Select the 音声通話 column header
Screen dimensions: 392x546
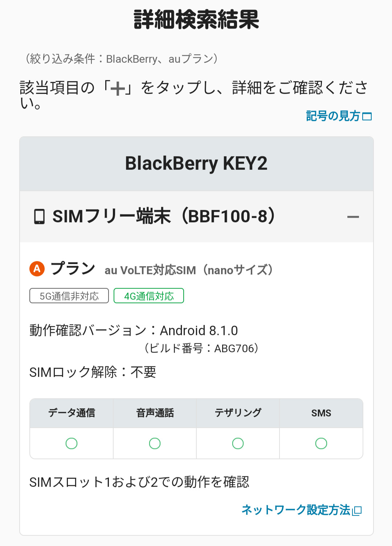(x=155, y=413)
